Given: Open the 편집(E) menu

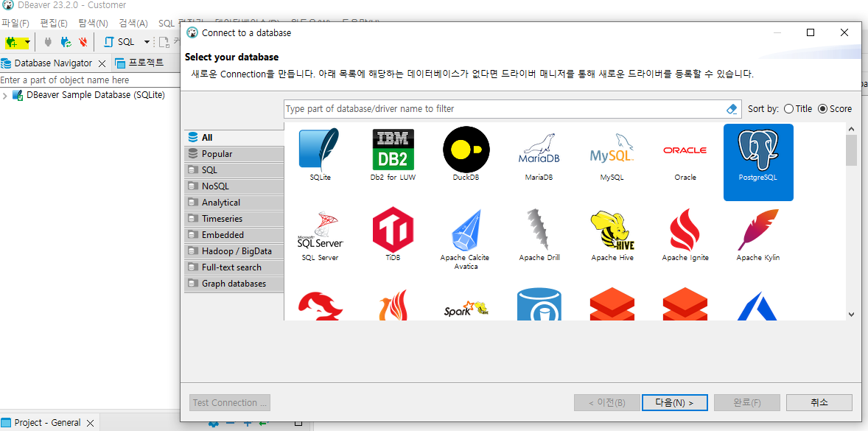Looking at the screenshot, I should pos(54,24).
